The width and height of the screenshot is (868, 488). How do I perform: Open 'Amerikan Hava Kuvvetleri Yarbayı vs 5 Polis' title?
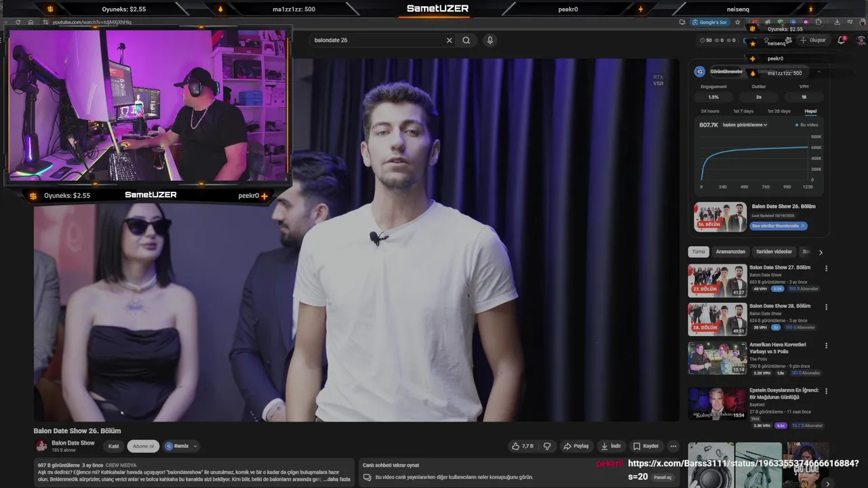pyautogui.click(x=777, y=348)
